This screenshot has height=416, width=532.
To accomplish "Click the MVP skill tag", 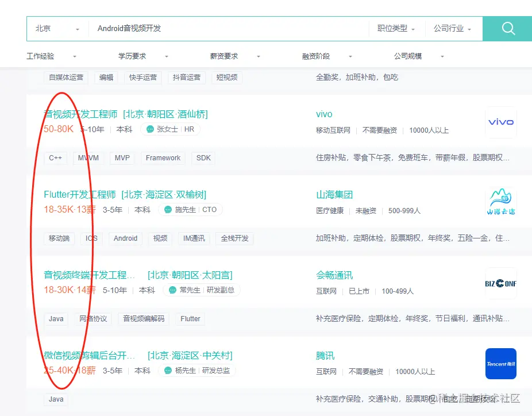I will click(x=122, y=158).
